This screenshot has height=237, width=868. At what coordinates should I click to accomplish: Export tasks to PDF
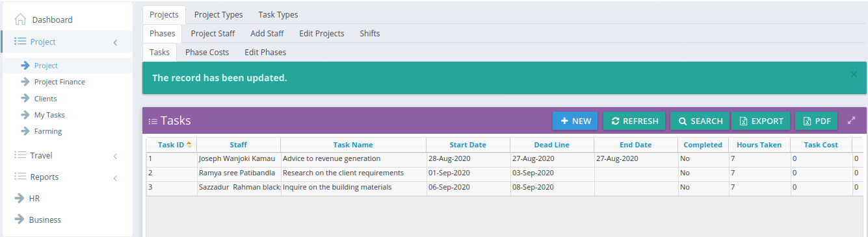click(817, 121)
